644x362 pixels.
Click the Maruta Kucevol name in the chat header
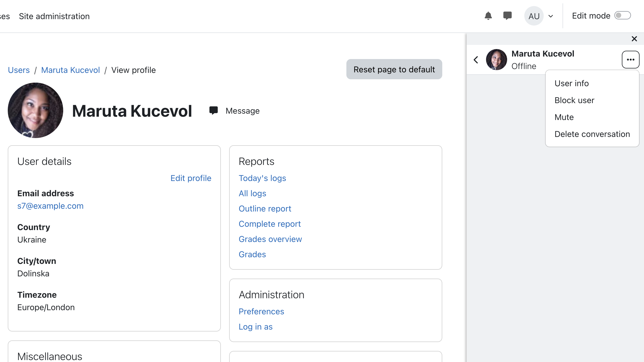tap(543, 54)
